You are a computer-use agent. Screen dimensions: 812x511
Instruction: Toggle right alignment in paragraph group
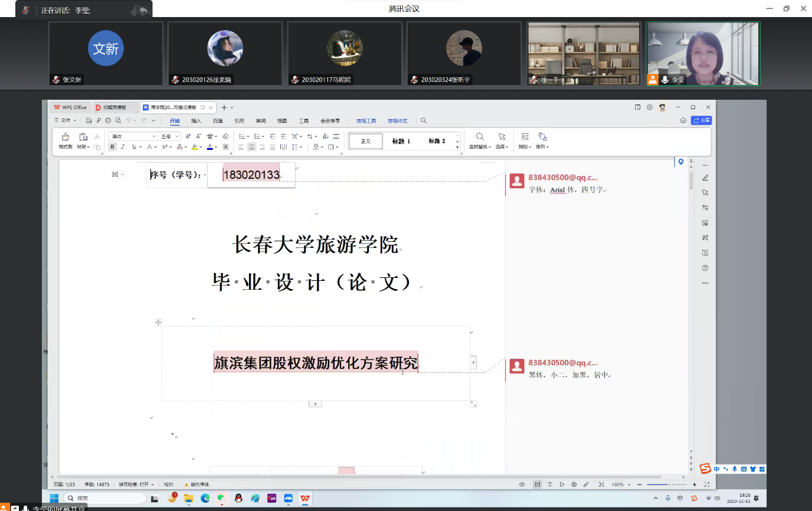coord(262,146)
